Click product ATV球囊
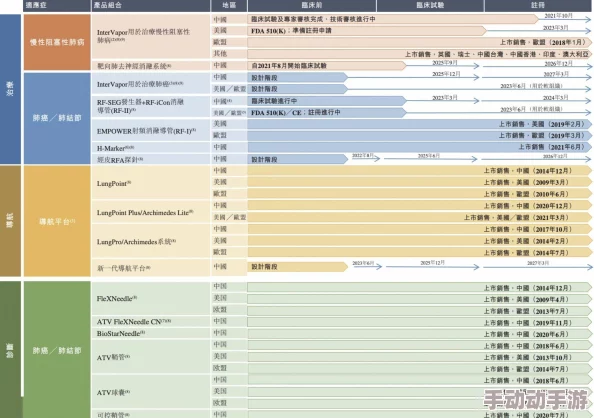The width and height of the screenshot is (594, 418). point(113,392)
